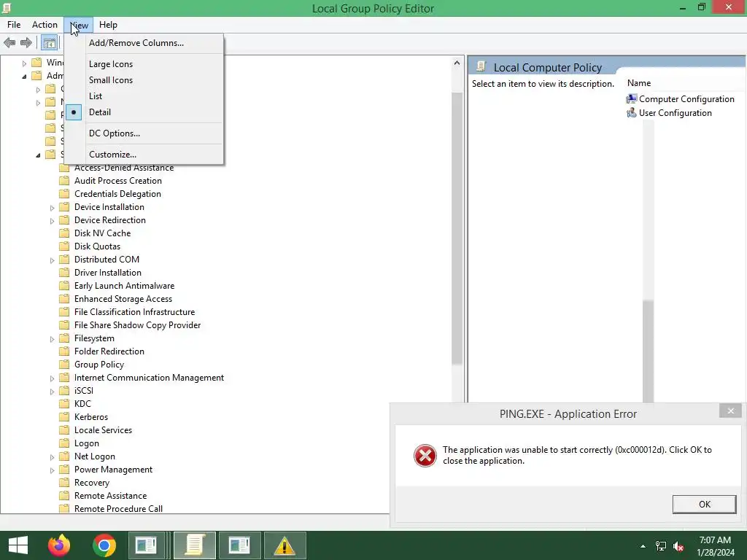
Task: Expand the Net Logon node
Action: (x=52, y=457)
